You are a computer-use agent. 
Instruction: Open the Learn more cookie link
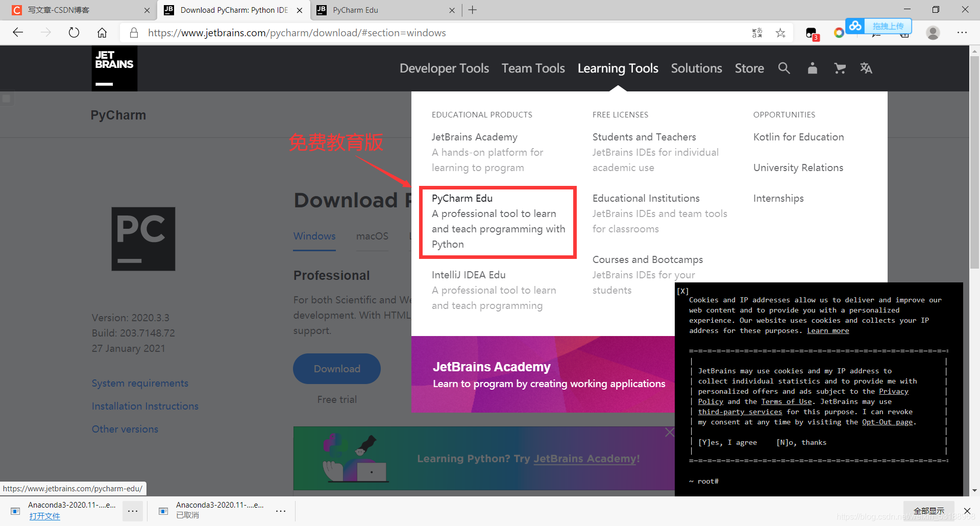point(828,331)
